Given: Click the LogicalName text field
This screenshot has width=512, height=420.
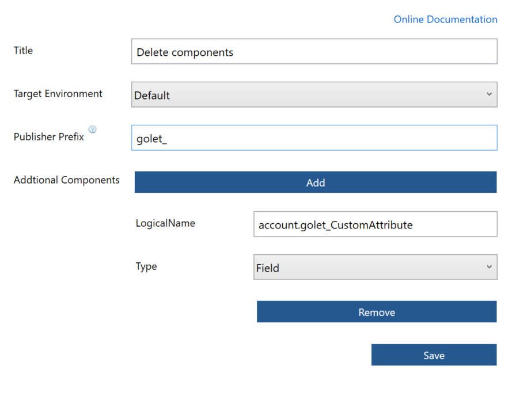Looking at the screenshot, I should [x=375, y=224].
